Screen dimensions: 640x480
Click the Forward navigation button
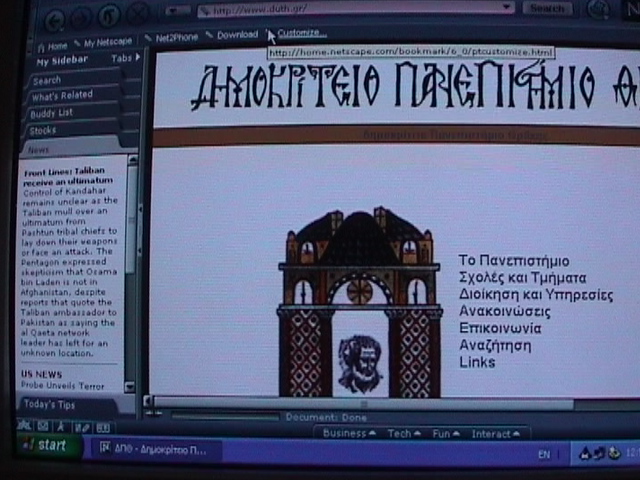[x=80, y=18]
